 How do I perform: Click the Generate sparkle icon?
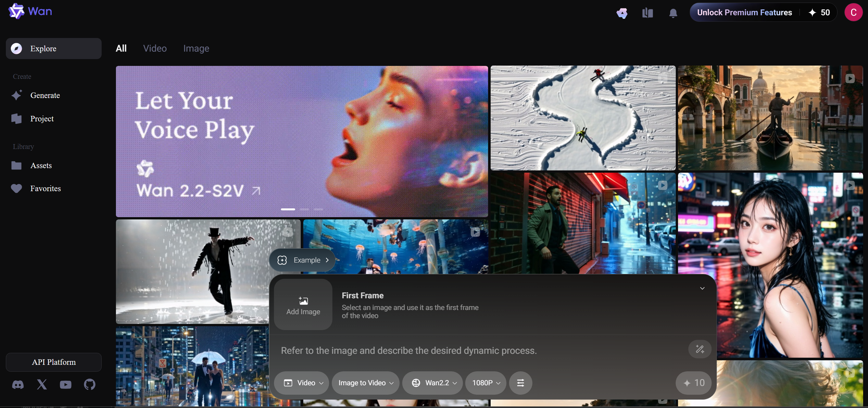(x=17, y=95)
